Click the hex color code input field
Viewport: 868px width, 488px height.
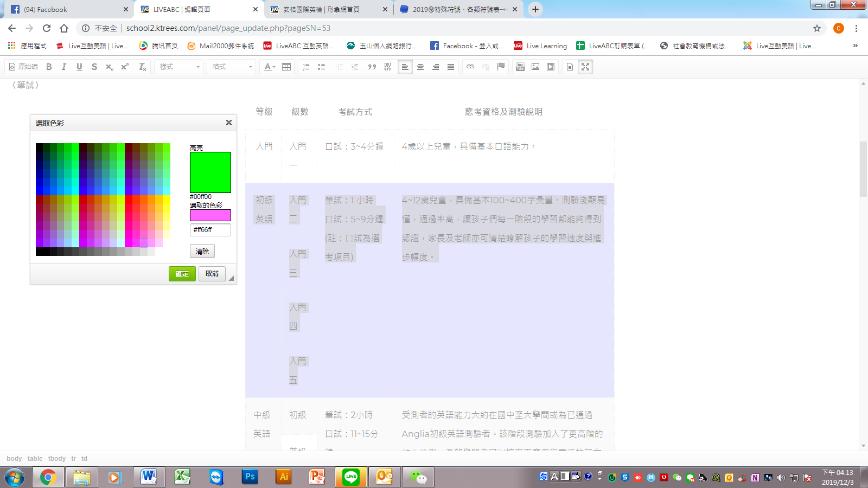click(210, 230)
